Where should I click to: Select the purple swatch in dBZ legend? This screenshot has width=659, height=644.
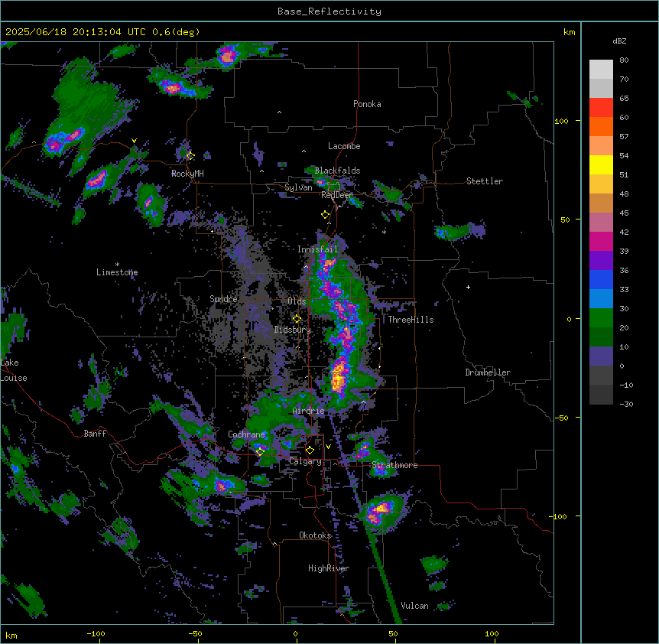[x=601, y=261]
